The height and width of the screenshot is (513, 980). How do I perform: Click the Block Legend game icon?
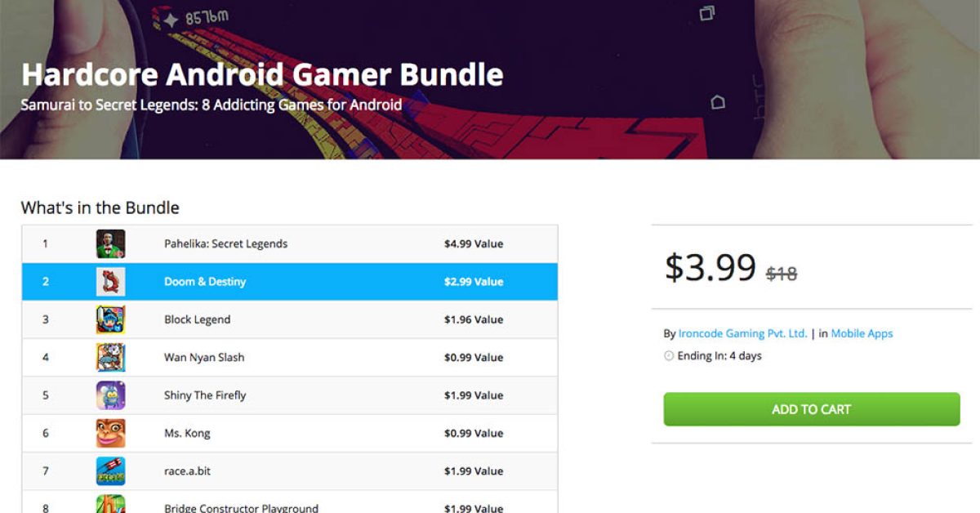110,319
